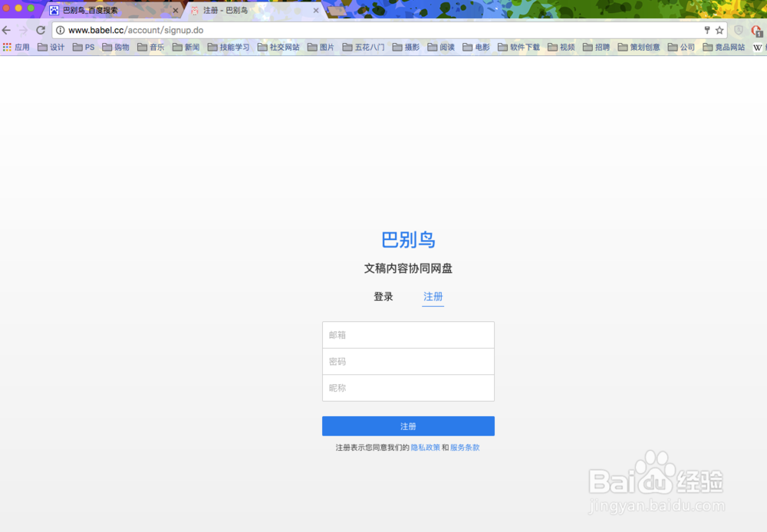
Task: Expand the 电影 bookmark folder
Action: pos(476,47)
